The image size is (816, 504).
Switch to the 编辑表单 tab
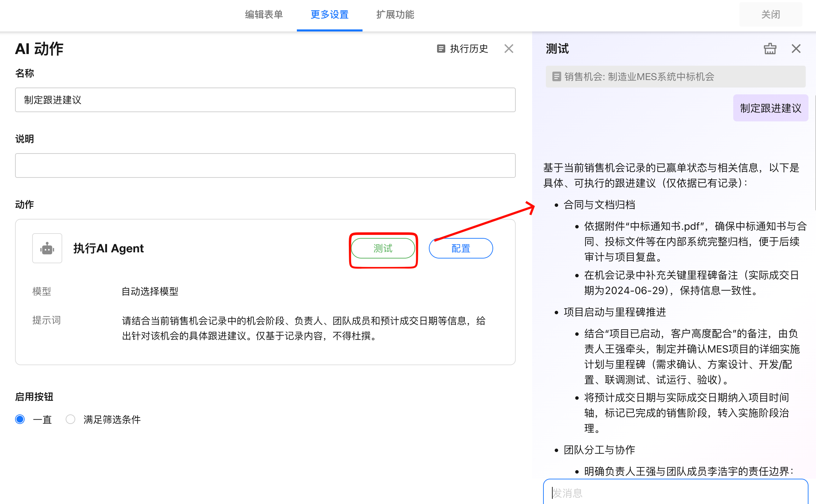tap(264, 14)
